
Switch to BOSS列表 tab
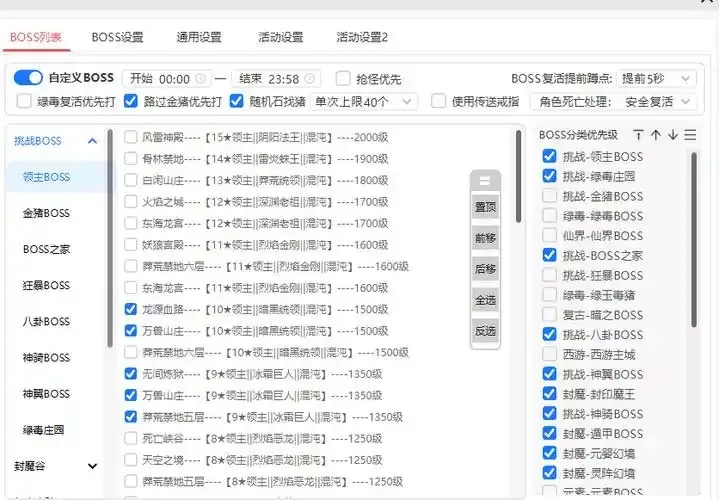(x=36, y=37)
